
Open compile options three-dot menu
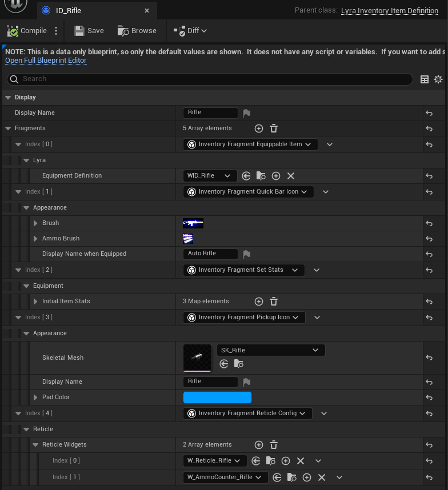tap(56, 31)
